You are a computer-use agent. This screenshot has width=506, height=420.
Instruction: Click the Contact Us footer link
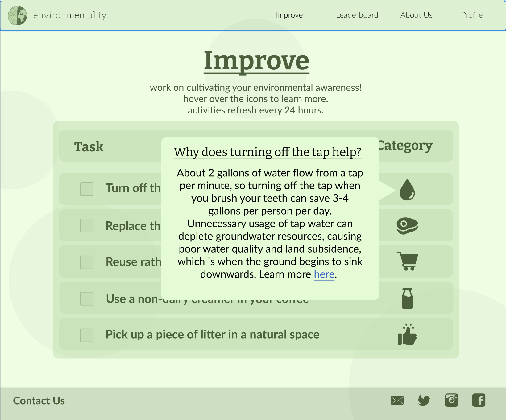tap(39, 401)
